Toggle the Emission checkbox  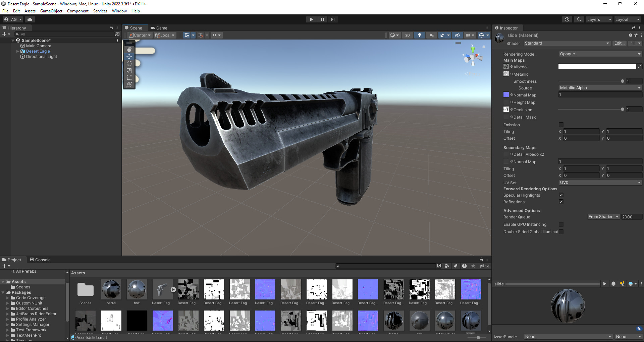point(561,125)
